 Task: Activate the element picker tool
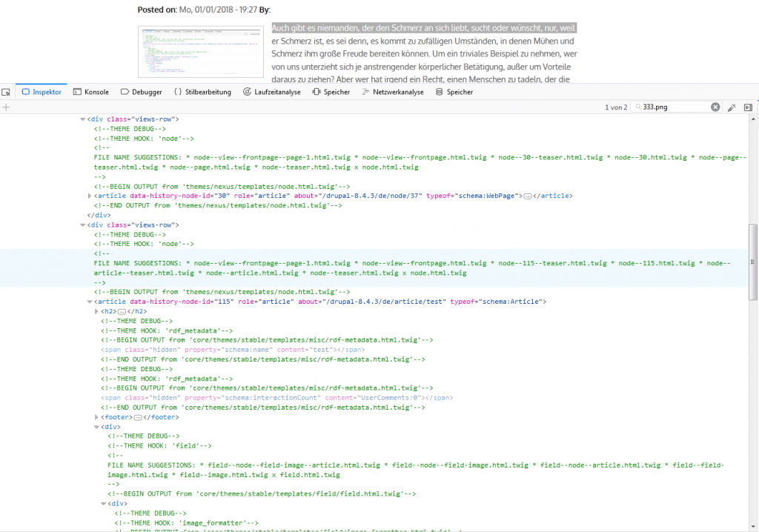pyautogui.click(x=6, y=92)
